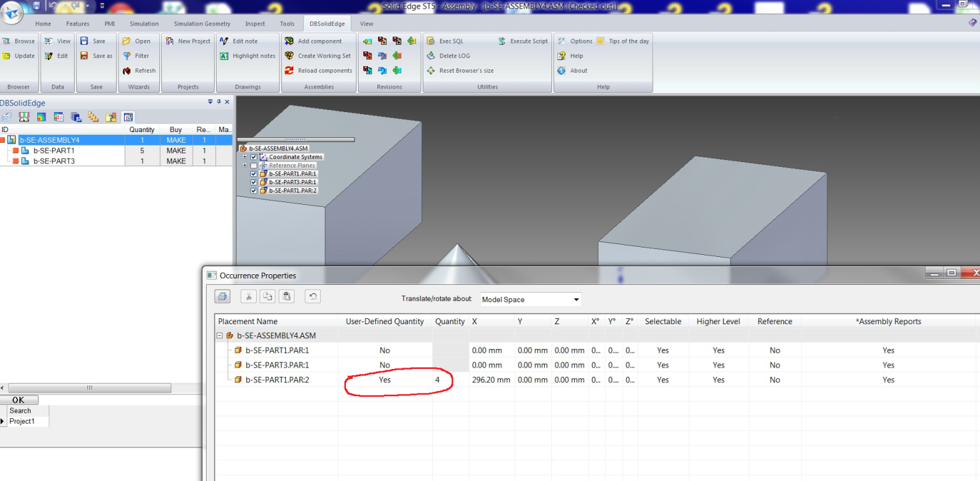The width and height of the screenshot is (980, 481).
Task: Uncheck b-SE-PART3.PAR:1 in the PathFinder tree
Action: click(x=253, y=182)
